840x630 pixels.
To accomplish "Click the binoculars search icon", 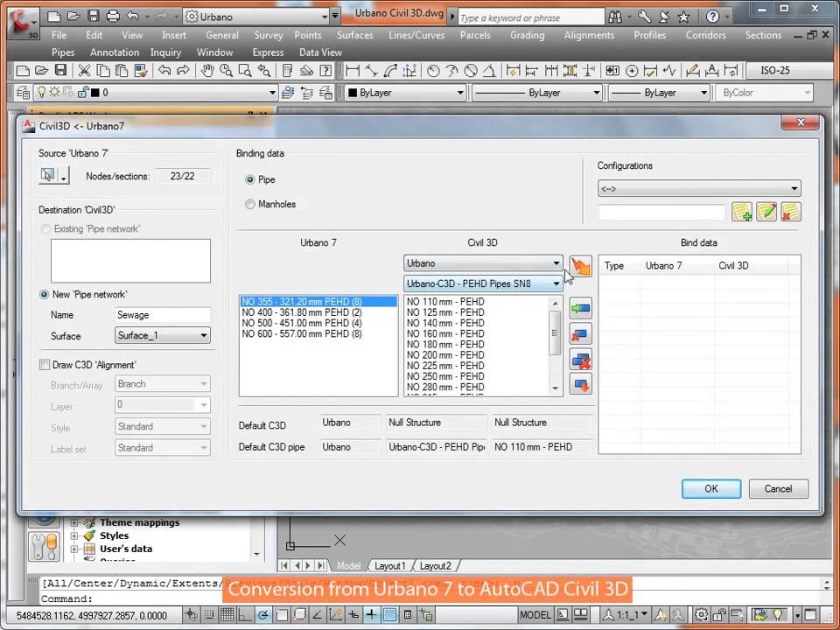I will 615,17.
